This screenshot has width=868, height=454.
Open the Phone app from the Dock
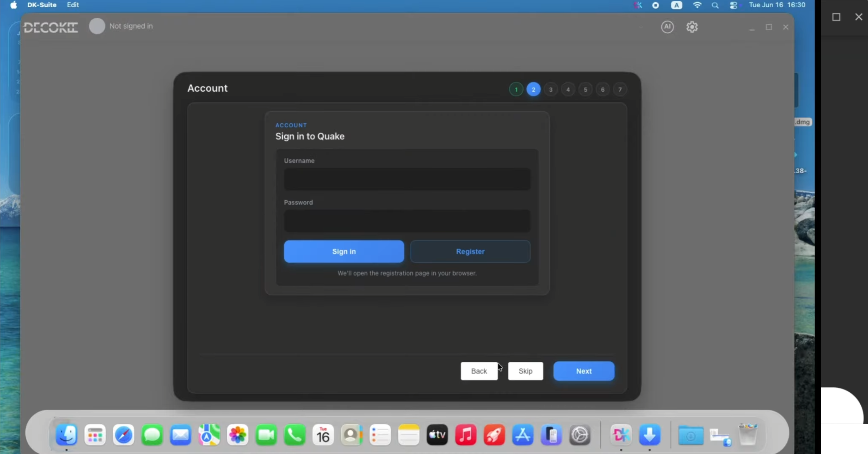294,434
